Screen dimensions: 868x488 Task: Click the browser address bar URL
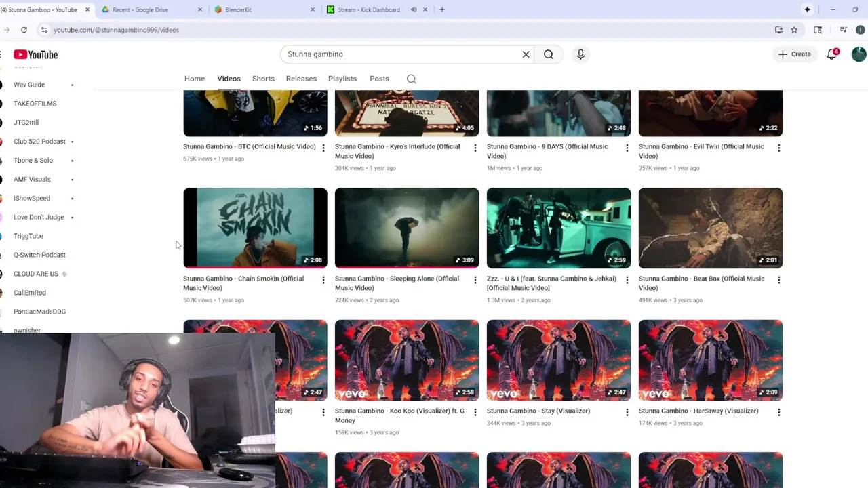116,30
